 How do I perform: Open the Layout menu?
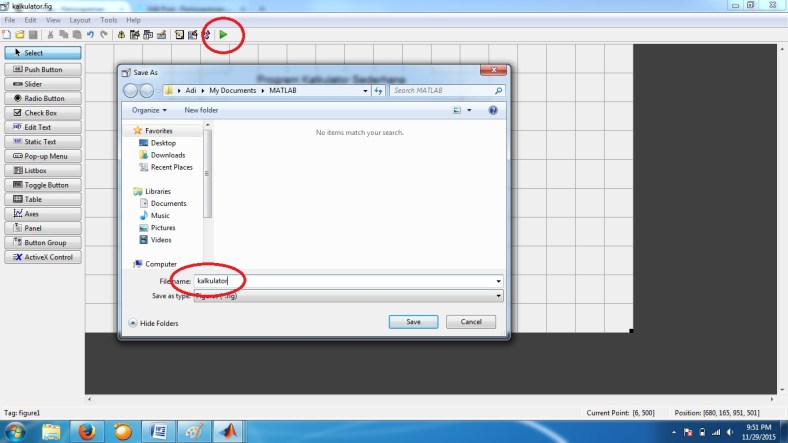[x=80, y=20]
